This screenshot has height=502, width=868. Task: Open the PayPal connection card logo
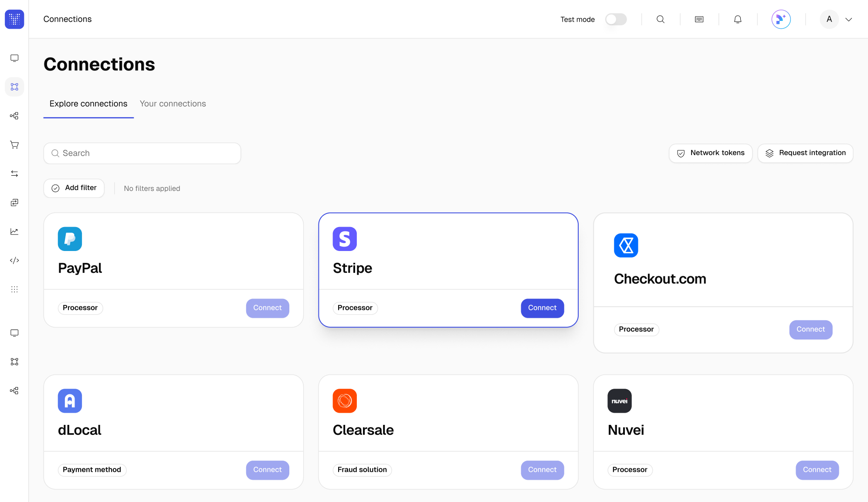click(70, 239)
